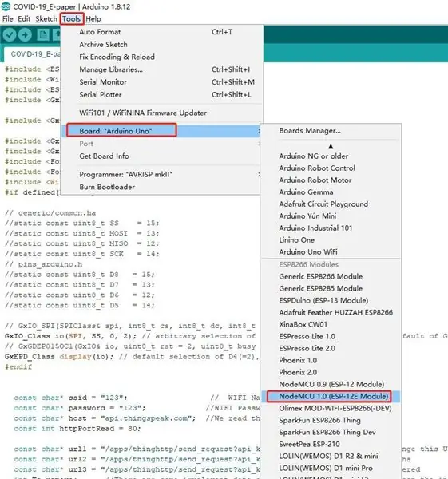
Task: Select Archive Sketch
Action: point(161,44)
